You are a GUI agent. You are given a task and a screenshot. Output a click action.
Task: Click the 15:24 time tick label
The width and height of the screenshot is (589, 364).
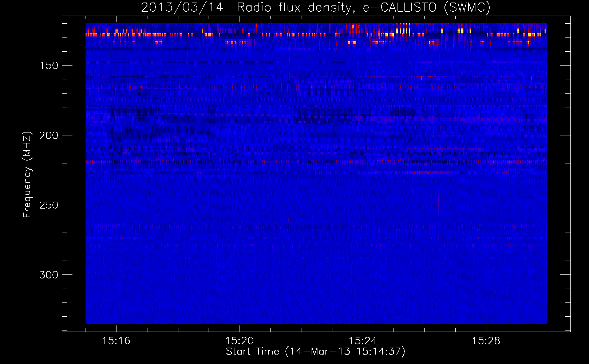[363, 341]
